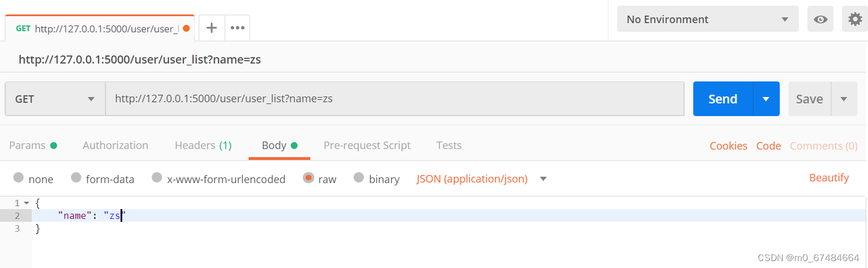
Task: Open the tab options ellipsis menu
Action: point(238,28)
